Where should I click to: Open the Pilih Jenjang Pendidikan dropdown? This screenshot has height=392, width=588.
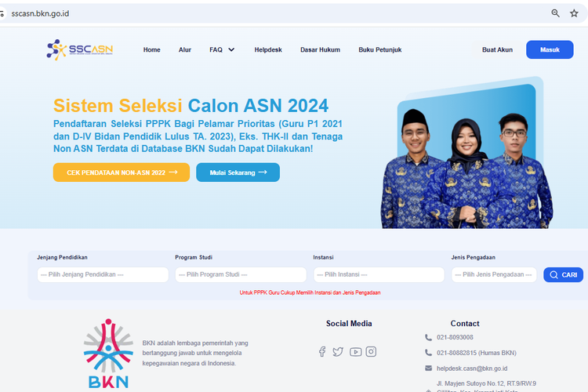103,274
